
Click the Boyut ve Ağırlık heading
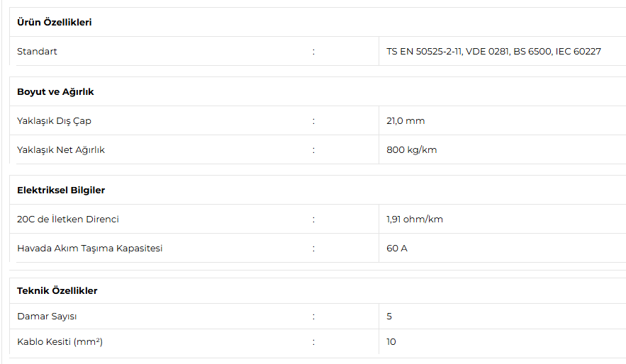pos(55,91)
